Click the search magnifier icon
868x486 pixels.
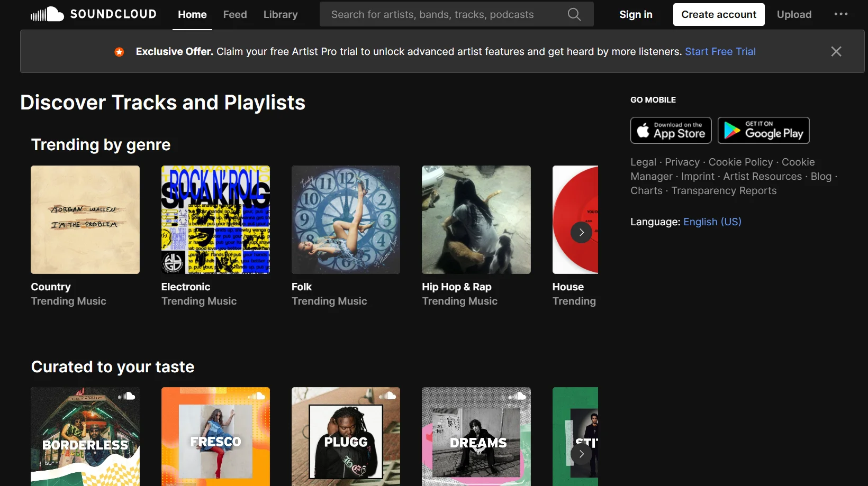tap(574, 14)
